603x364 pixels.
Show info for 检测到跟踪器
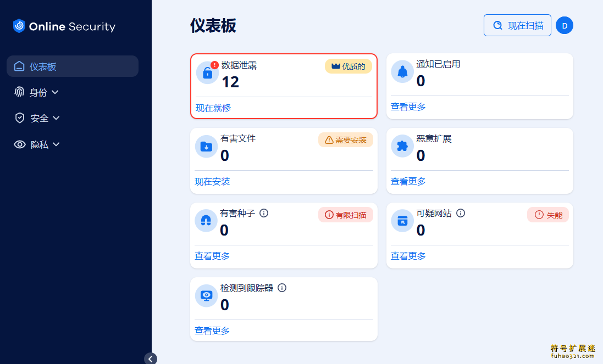point(282,288)
